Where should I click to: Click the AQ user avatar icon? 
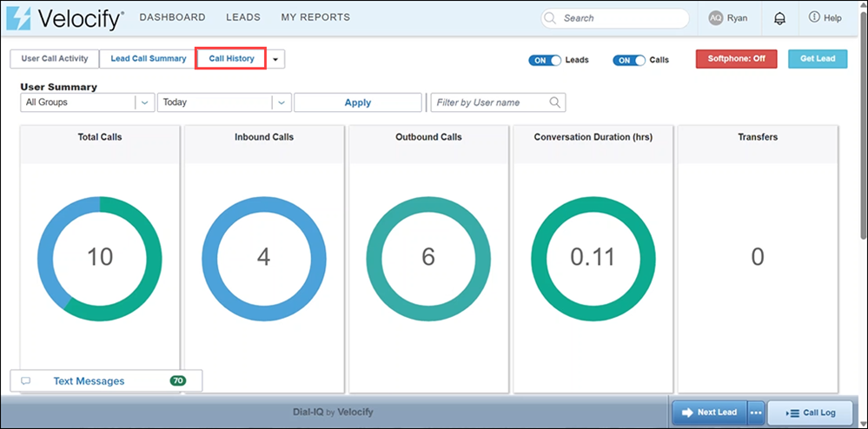(716, 18)
